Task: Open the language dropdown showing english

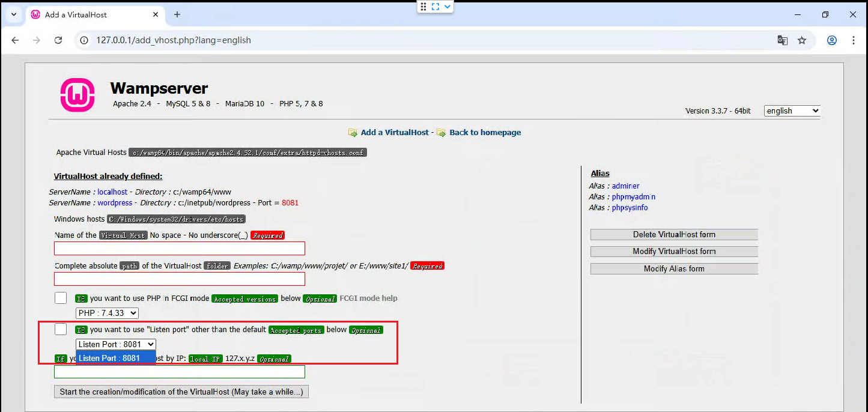Action: pos(792,111)
